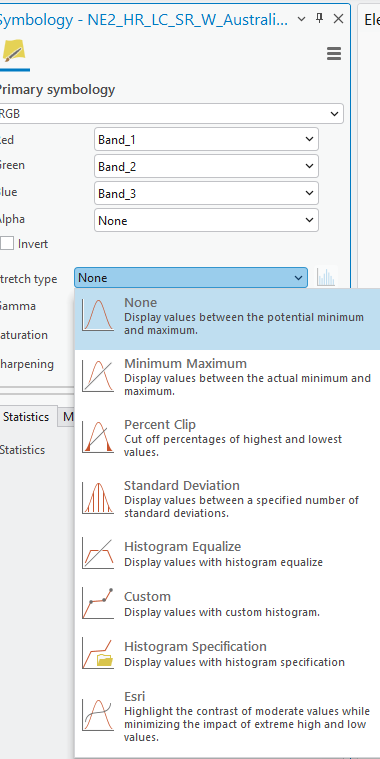Click the Symbology pane title text
The image size is (380, 759).
pyautogui.click(x=143, y=20)
